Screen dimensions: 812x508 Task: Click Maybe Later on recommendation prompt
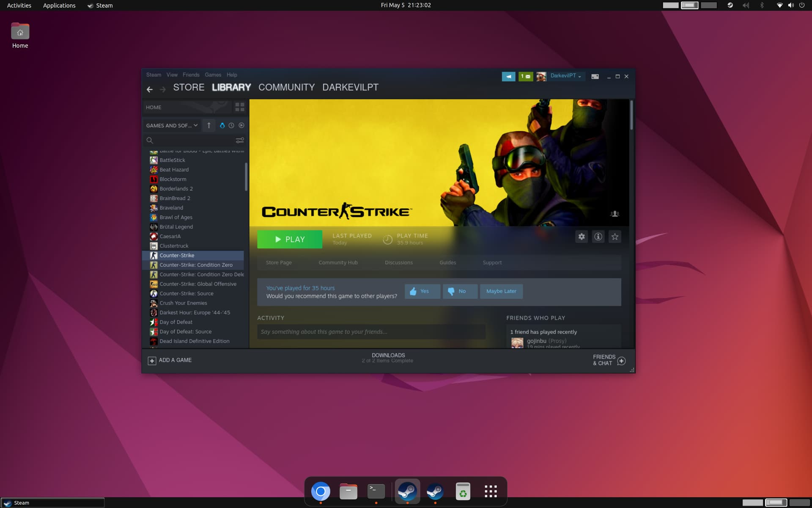tap(502, 291)
